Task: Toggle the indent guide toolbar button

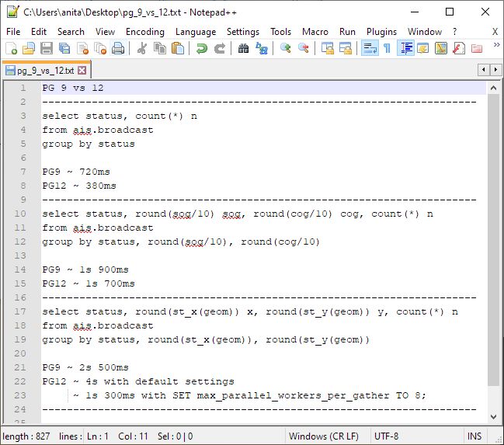Action: pos(405,48)
